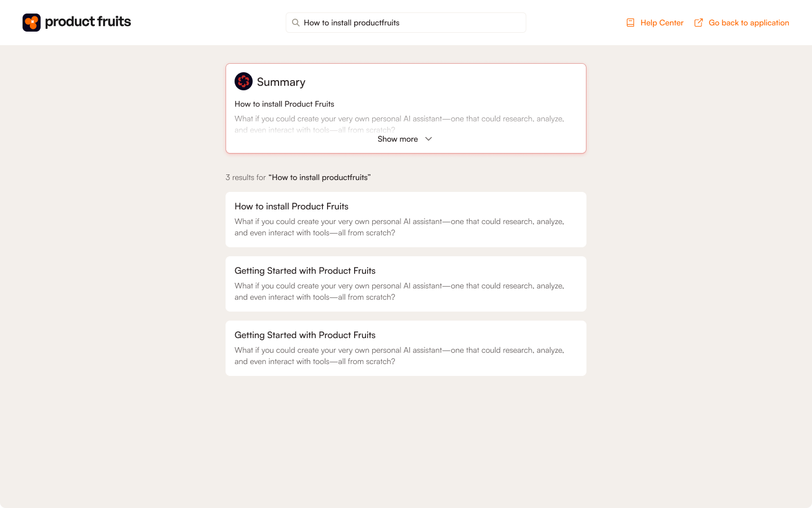This screenshot has width=812, height=508.
Task: Click the summary's How to install Product Fruits title
Action: (x=284, y=104)
